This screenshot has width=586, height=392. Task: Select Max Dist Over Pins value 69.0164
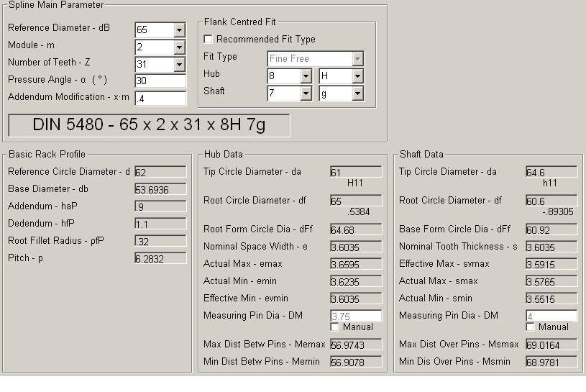[x=551, y=345]
